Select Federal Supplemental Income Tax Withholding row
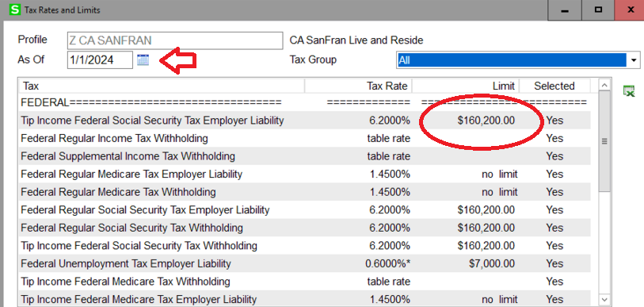This screenshot has width=644, height=307. (x=305, y=156)
